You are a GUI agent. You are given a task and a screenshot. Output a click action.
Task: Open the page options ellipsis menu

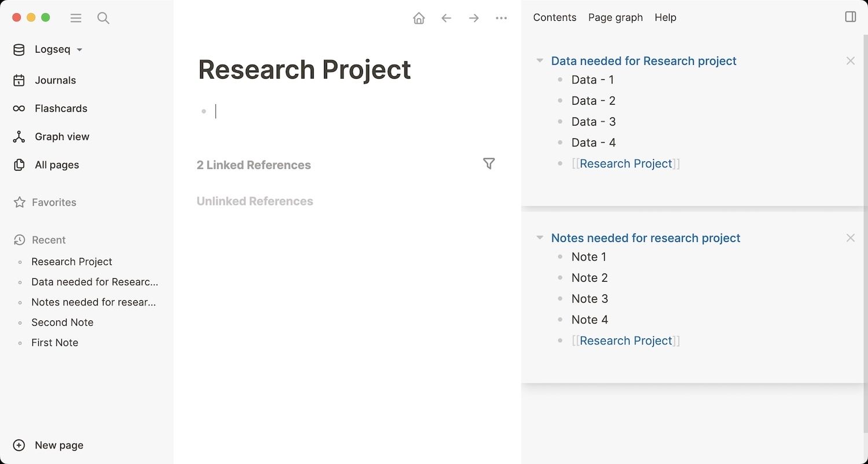click(501, 18)
